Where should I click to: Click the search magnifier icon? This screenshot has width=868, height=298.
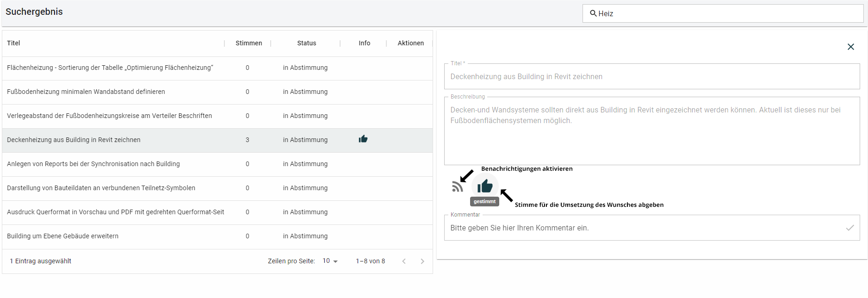pos(593,13)
